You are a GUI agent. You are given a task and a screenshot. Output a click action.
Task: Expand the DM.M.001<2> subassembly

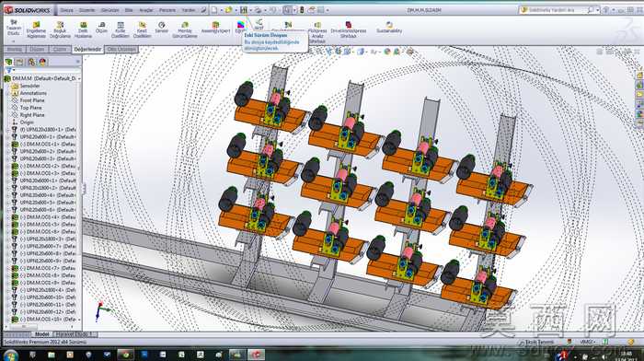[x=8, y=166]
